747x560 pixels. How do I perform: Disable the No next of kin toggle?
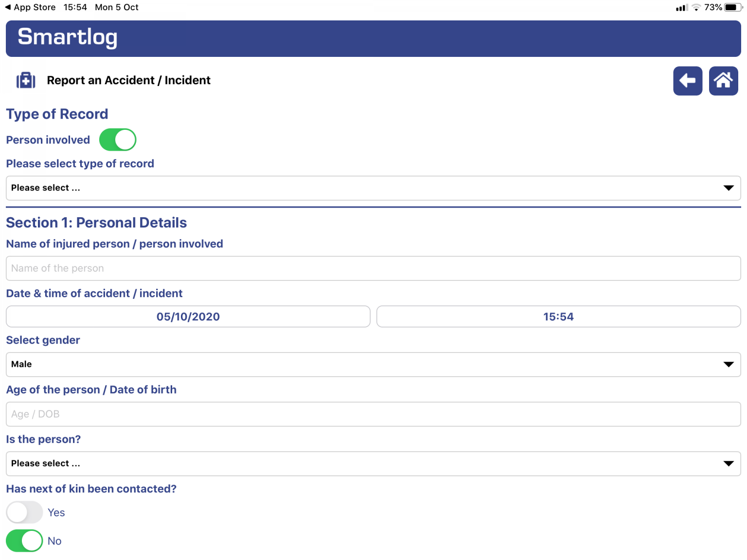[24, 541]
